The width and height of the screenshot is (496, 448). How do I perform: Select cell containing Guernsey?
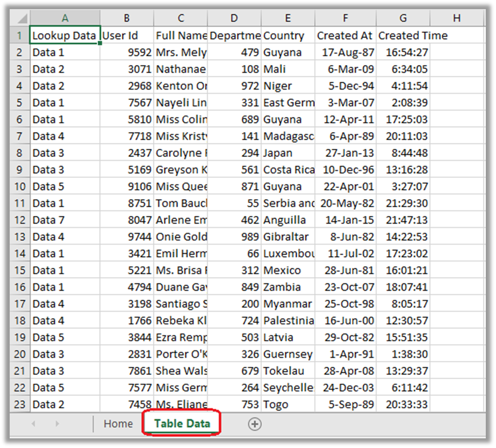(x=288, y=354)
